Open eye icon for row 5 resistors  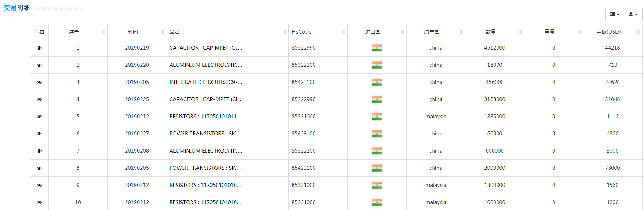[x=39, y=117]
